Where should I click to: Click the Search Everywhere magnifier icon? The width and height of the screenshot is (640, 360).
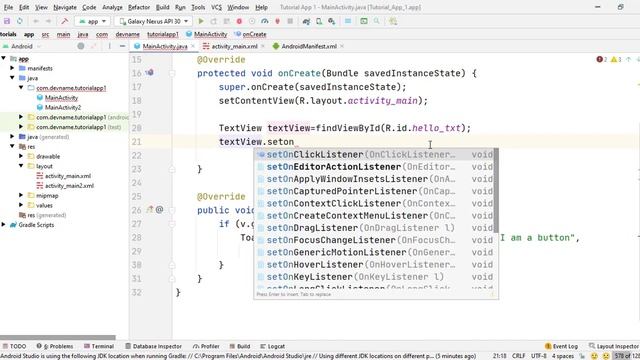[x=376, y=21]
